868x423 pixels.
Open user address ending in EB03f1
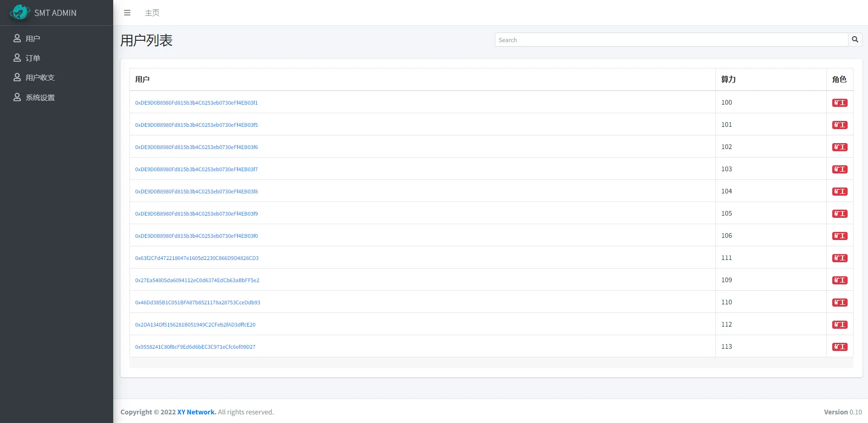(x=196, y=103)
